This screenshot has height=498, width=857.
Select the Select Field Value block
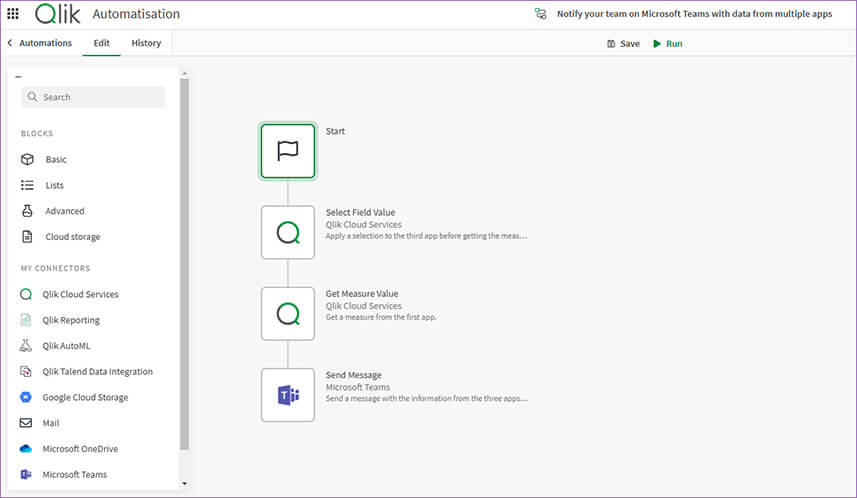(x=288, y=232)
